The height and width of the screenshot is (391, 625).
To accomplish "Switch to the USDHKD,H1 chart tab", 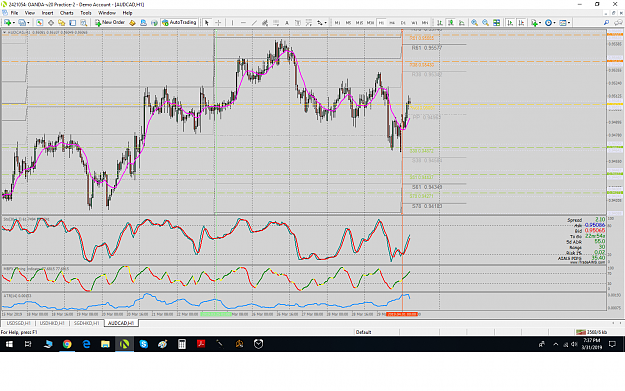I will (52, 323).
